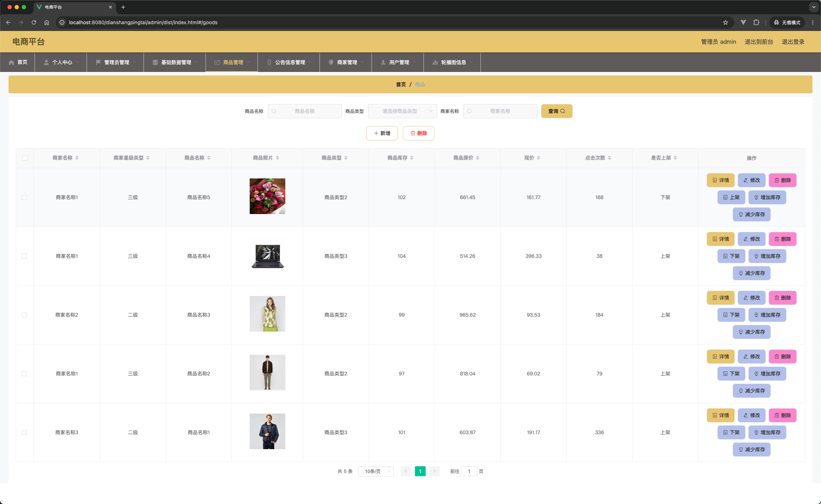Click 修改 for 商品名称4

(x=752, y=239)
